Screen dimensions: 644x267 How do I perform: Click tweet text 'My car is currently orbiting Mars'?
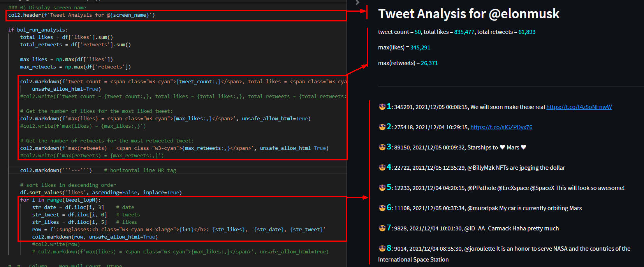point(540,208)
